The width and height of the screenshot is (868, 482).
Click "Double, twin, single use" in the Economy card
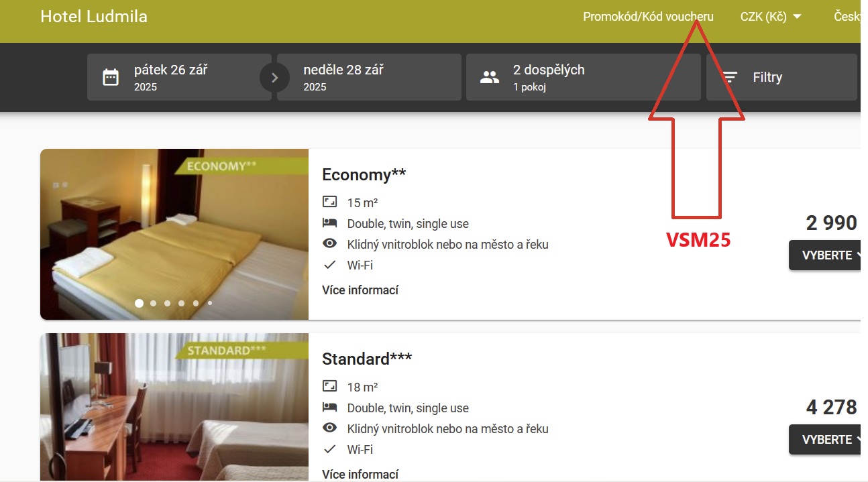coord(408,224)
